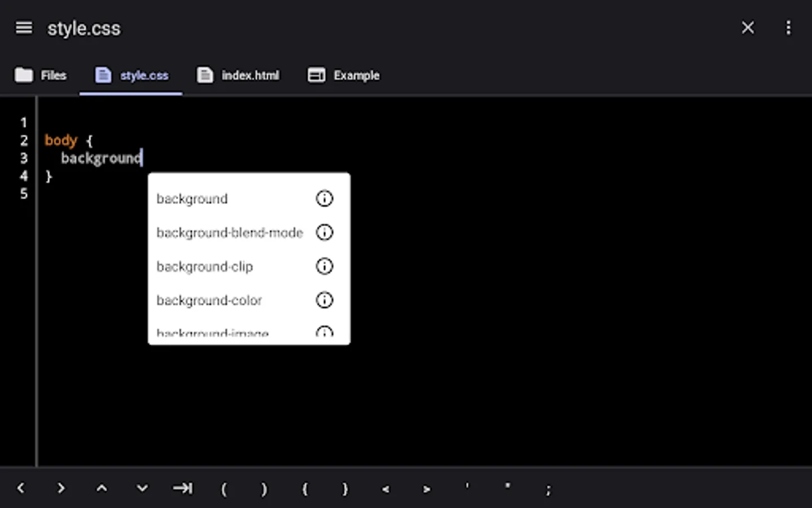The image size is (812, 508).
Task: Open the hamburger navigation menu
Action: tap(24, 28)
